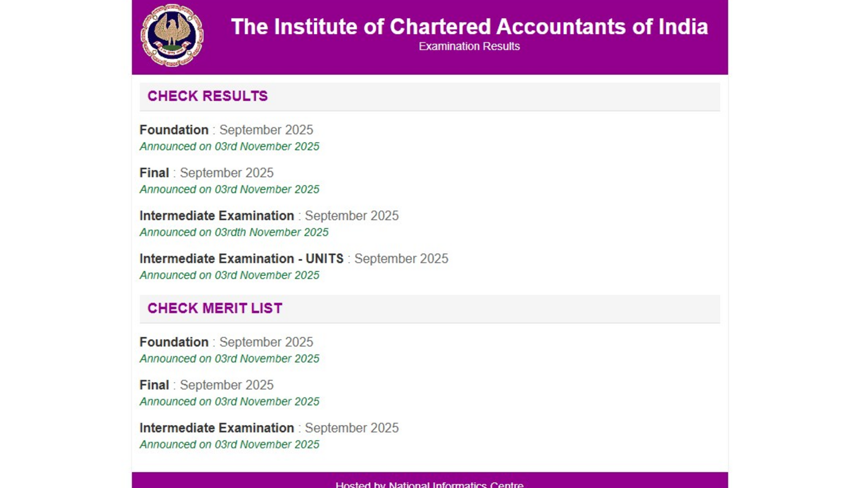Click announcement date below Intermediate UNITS link
The image size is (868, 488).
click(x=229, y=275)
